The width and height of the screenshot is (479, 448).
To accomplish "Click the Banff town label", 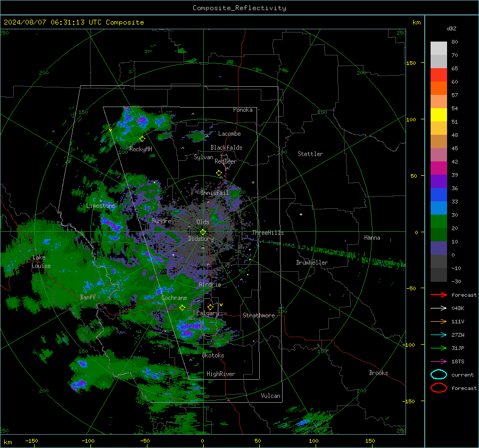I will [88, 297].
